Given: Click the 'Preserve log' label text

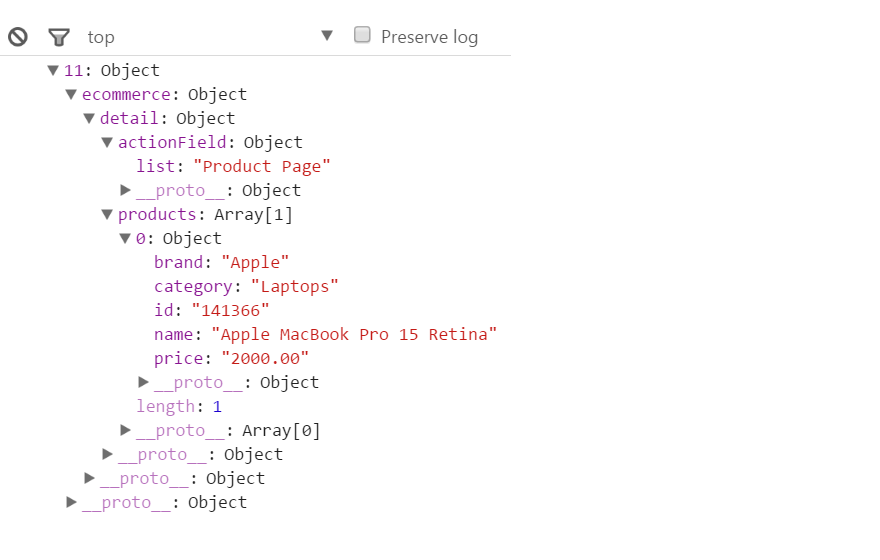Looking at the screenshot, I should pyautogui.click(x=429, y=37).
